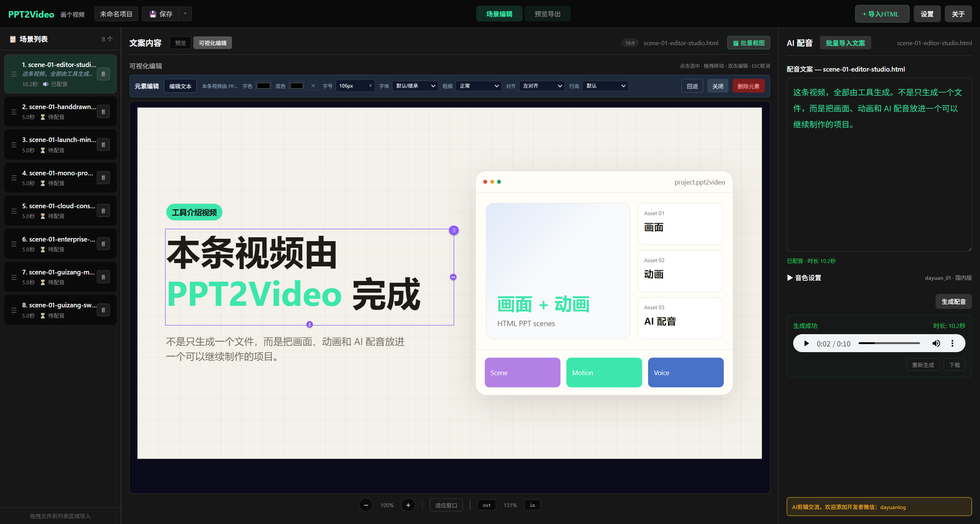Select the green tool intro badge on canvas
This screenshot has width=980, height=524.
pyautogui.click(x=194, y=212)
